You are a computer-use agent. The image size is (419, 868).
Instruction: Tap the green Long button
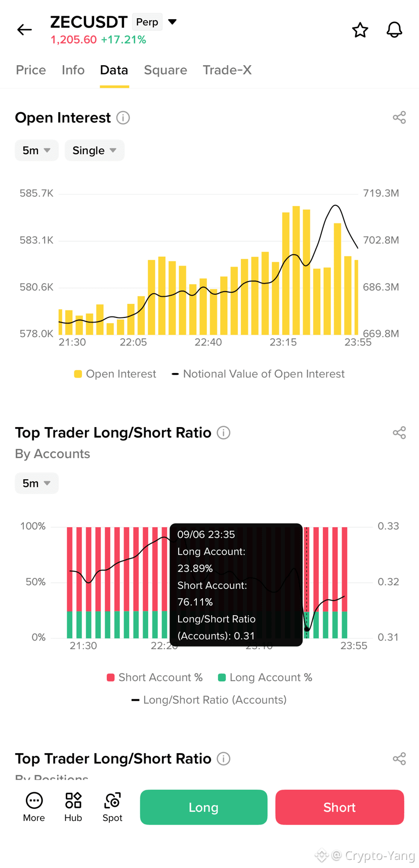click(203, 807)
